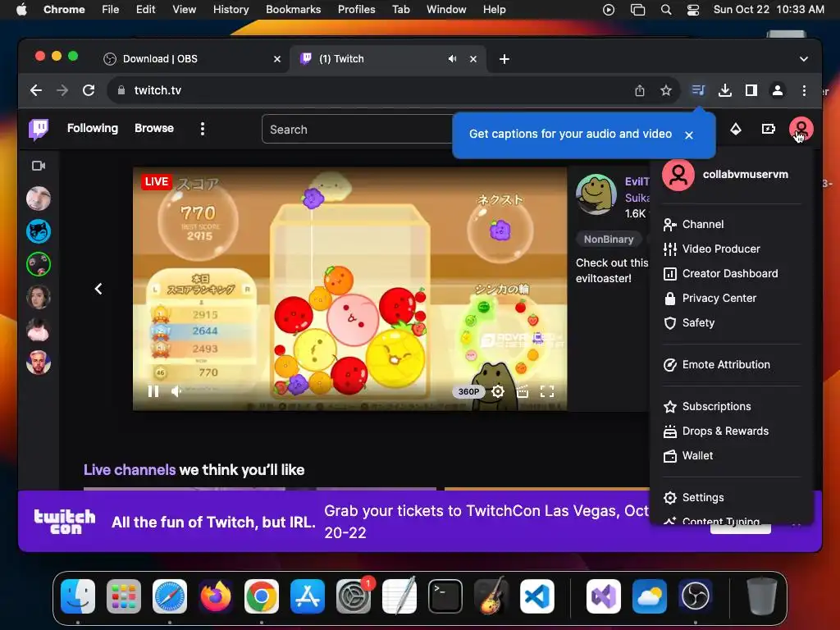
Task: Open the blue cat channel avatar
Action: (x=39, y=231)
